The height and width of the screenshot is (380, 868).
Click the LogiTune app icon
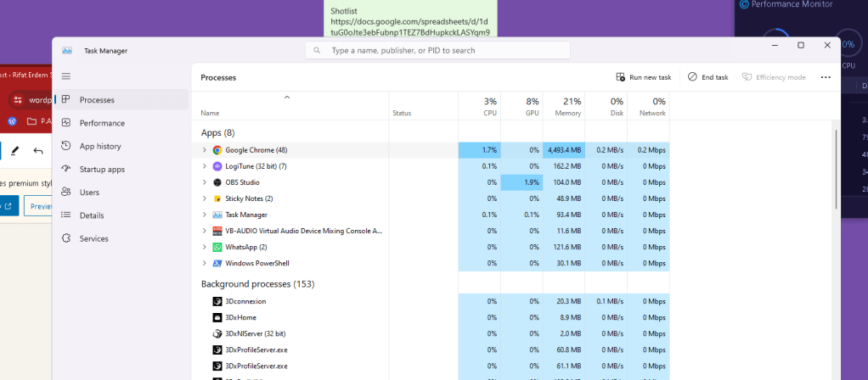point(217,166)
